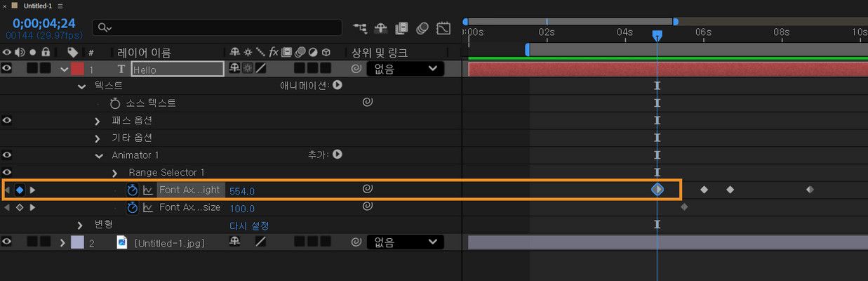Expand the 패스 옵션 group
868x281 pixels.
[98, 121]
